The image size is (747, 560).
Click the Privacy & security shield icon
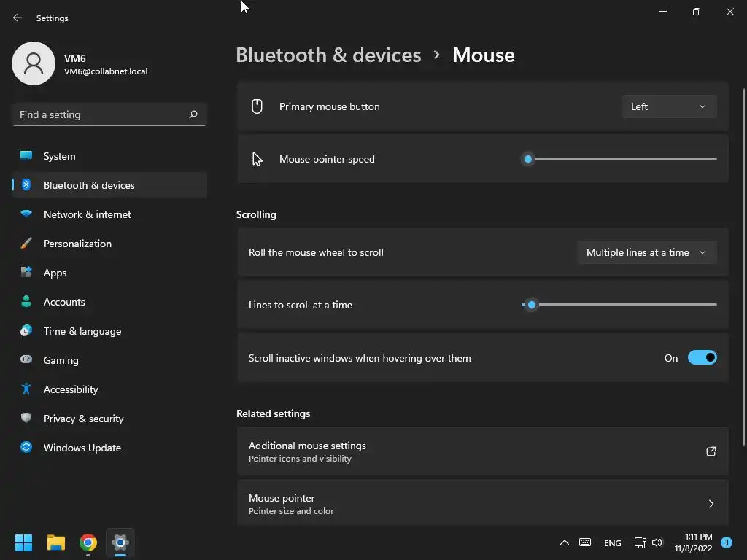click(26, 419)
